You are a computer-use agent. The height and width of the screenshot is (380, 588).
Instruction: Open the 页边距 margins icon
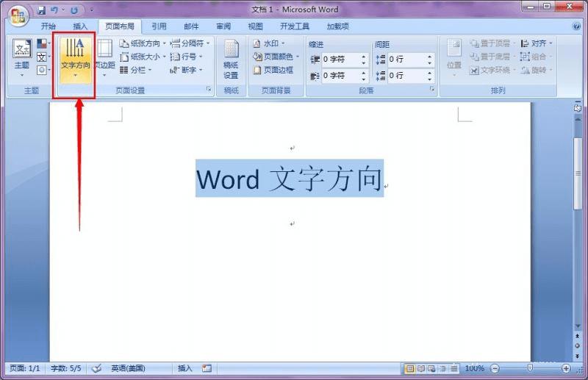[104, 58]
